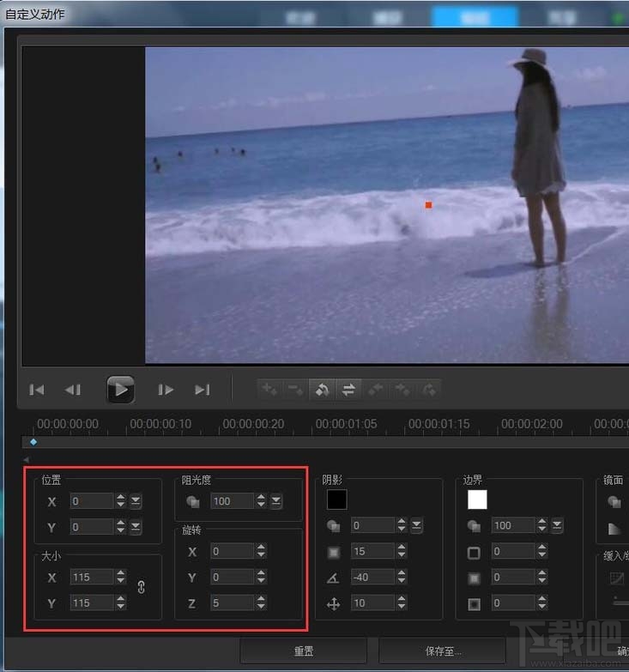
Task: Toggle the size aspect ratio lock link
Action: pyautogui.click(x=142, y=588)
